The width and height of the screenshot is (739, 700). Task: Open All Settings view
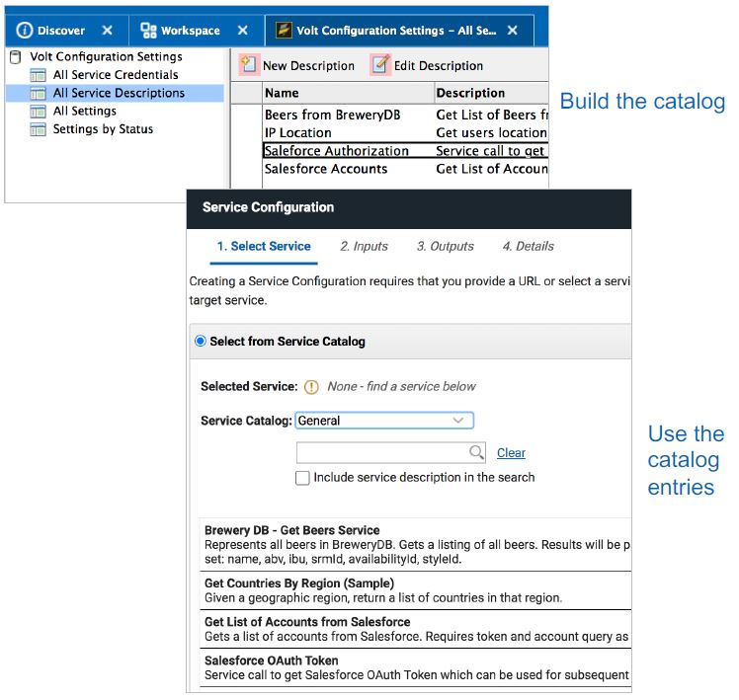click(x=84, y=112)
